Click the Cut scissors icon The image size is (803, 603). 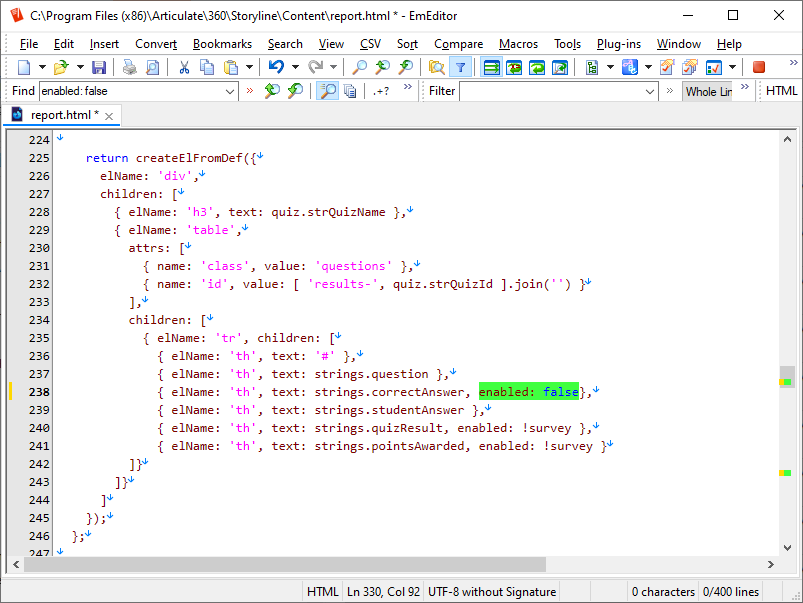pyautogui.click(x=184, y=67)
